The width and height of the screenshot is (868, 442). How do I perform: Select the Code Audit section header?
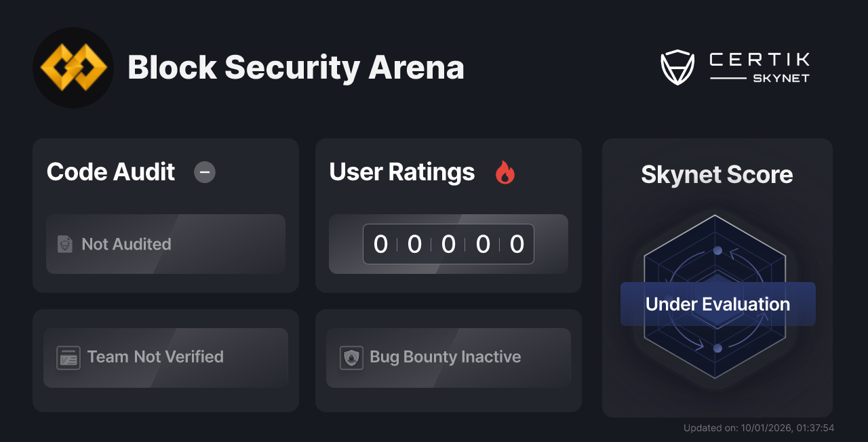pyautogui.click(x=110, y=172)
